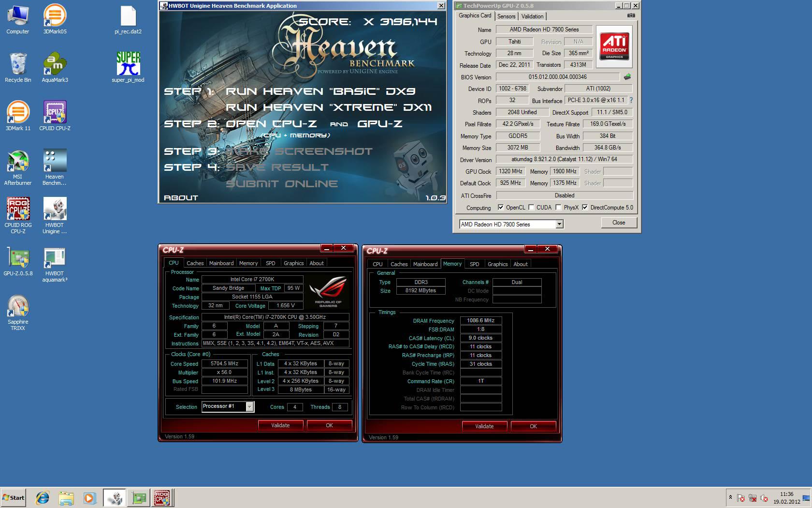The image size is (812, 508).
Task: Toggle the PhysX checkbox in GPU-Z
Action: coord(558,208)
